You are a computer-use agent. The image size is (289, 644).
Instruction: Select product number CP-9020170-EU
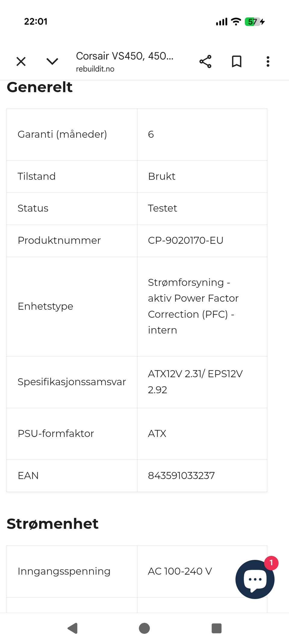185,240
